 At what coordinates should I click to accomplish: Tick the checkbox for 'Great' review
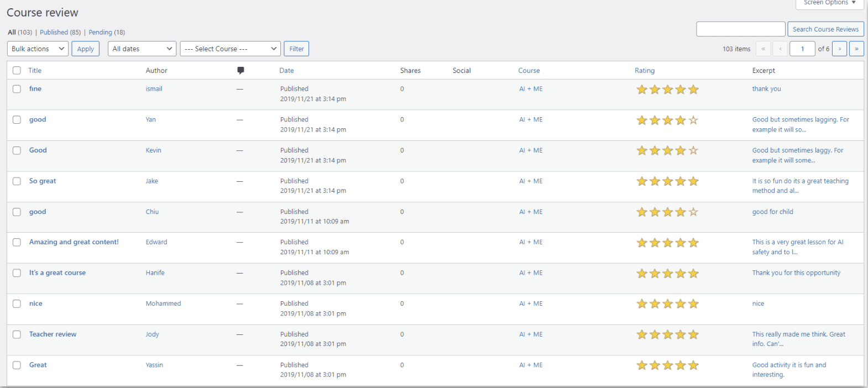[x=17, y=365]
